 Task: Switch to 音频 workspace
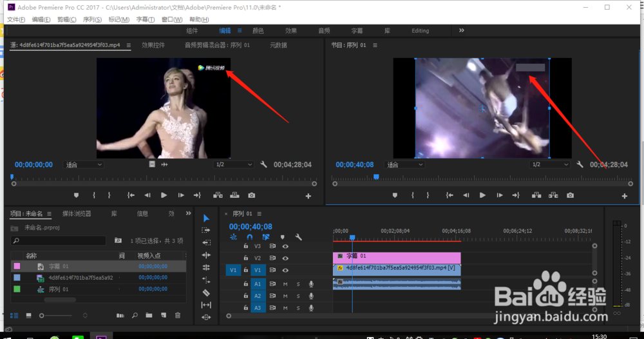[x=324, y=31]
